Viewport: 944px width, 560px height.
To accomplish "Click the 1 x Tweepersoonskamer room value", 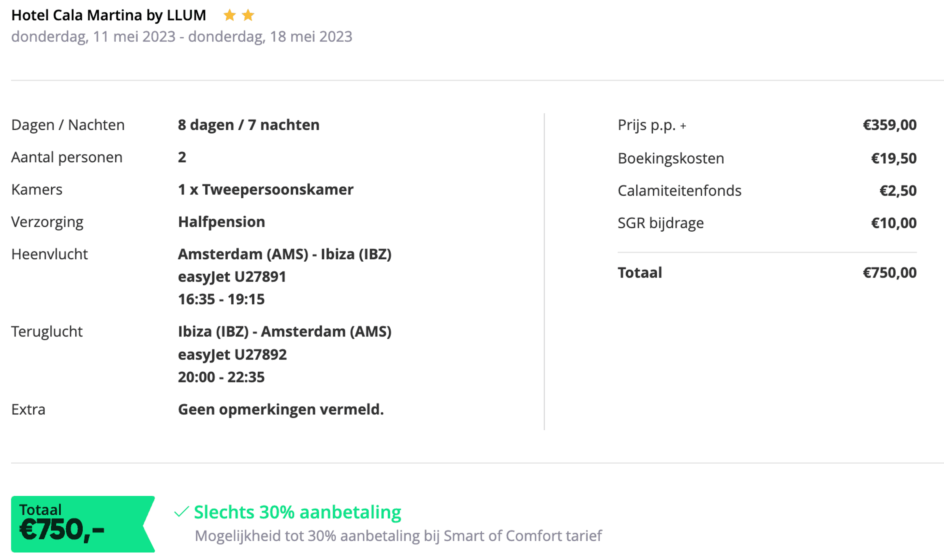I will click(265, 189).
